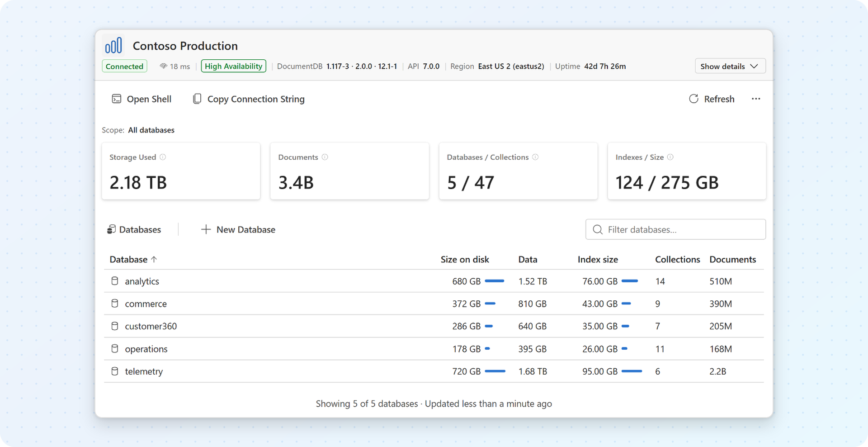Image resolution: width=868 pixels, height=447 pixels.
Task: Copy Connection String button
Action: click(249, 99)
